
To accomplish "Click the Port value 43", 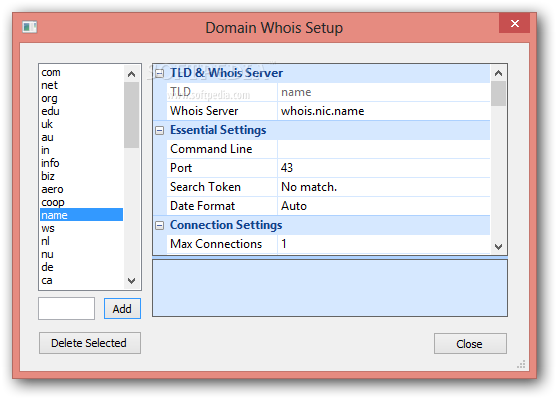I will (384, 168).
